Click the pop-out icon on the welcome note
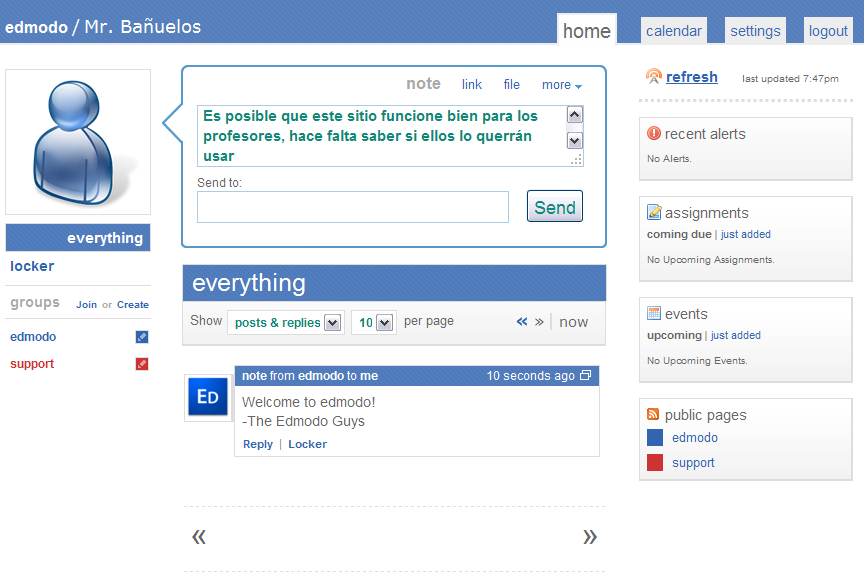Viewport: 864px width, 578px height. 587,375
